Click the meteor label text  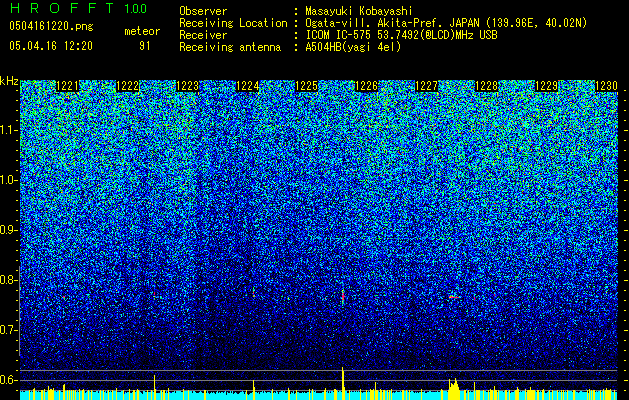coord(142,31)
